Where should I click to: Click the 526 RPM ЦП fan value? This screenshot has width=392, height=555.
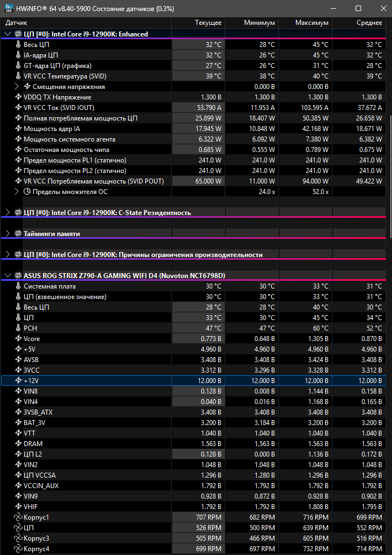click(x=209, y=528)
